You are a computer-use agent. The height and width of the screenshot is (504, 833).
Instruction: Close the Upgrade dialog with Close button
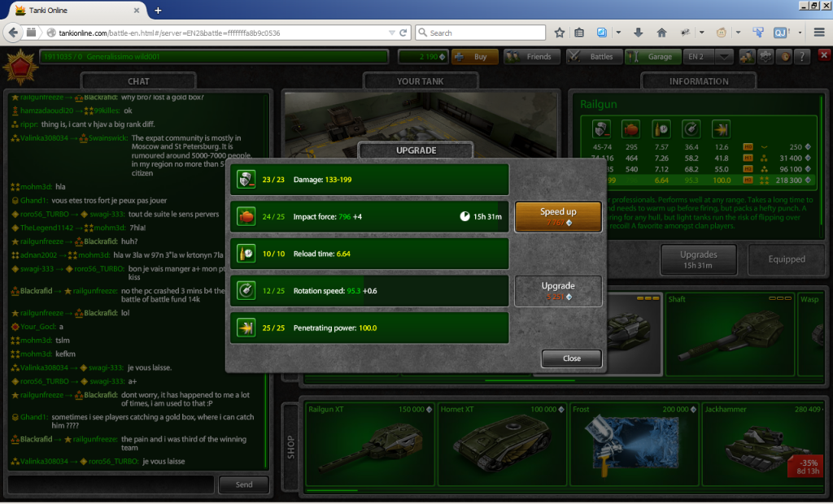tap(571, 358)
